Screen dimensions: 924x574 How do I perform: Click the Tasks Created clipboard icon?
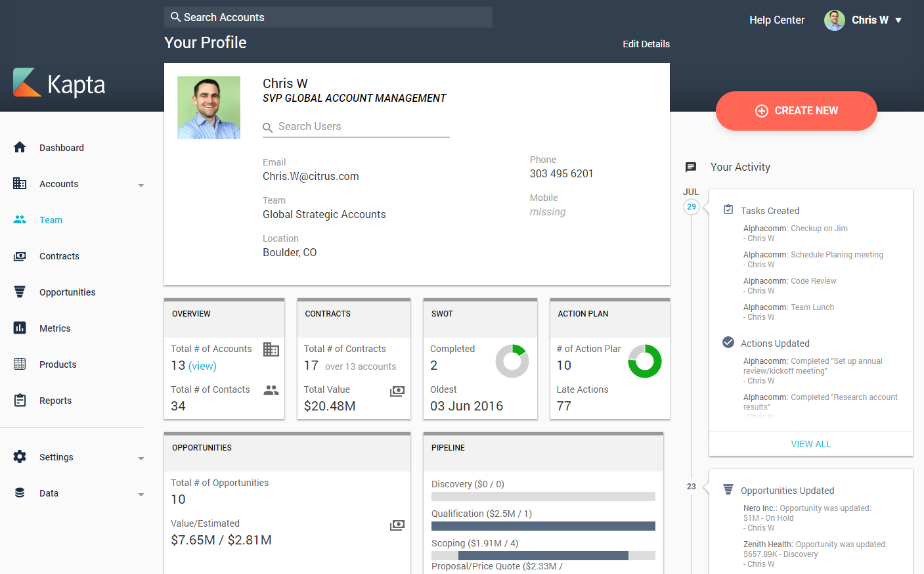tap(728, 210)
